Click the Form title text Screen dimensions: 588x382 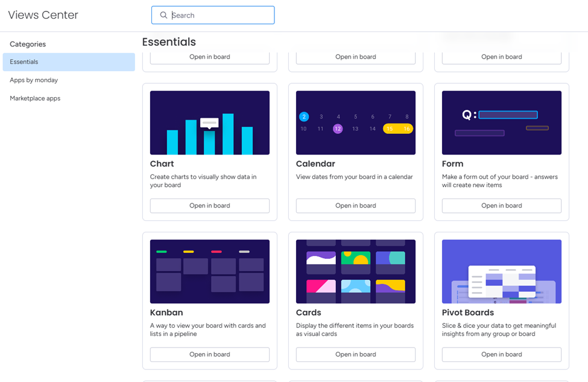pyautogui.click(x=453, y=164)
